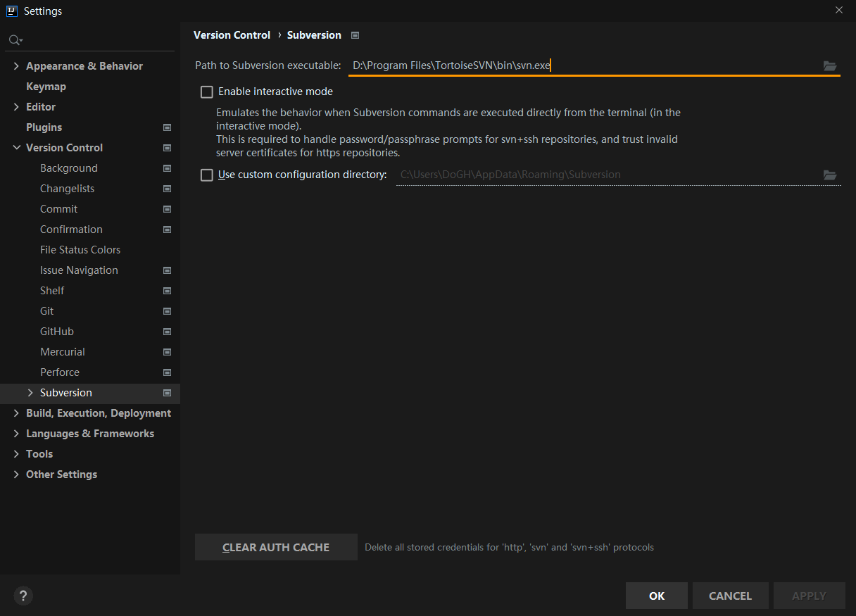Check Use custom configuration directory
Screen dimensions: 856x616
point(206,175)
